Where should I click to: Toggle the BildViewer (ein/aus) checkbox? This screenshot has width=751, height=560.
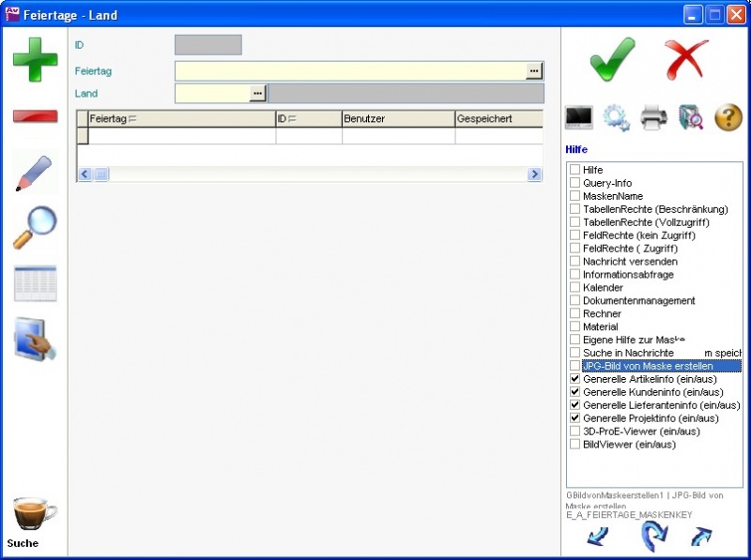click(x=575, y=445)
